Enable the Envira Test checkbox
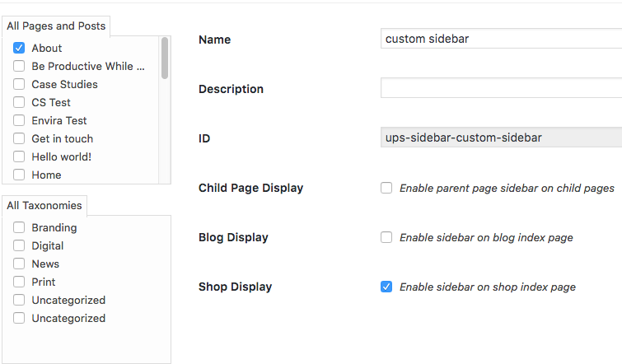The height and width of the screenshot is (364, 622). click(19, 121)
